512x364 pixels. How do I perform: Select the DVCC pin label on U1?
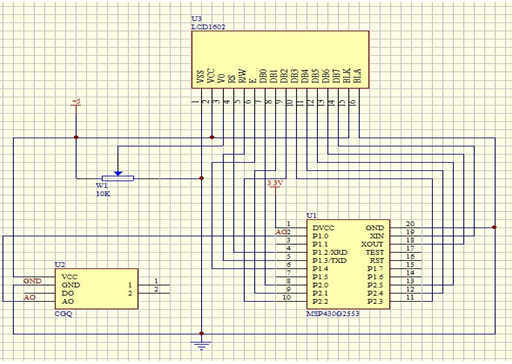click(x=323, y=228)
